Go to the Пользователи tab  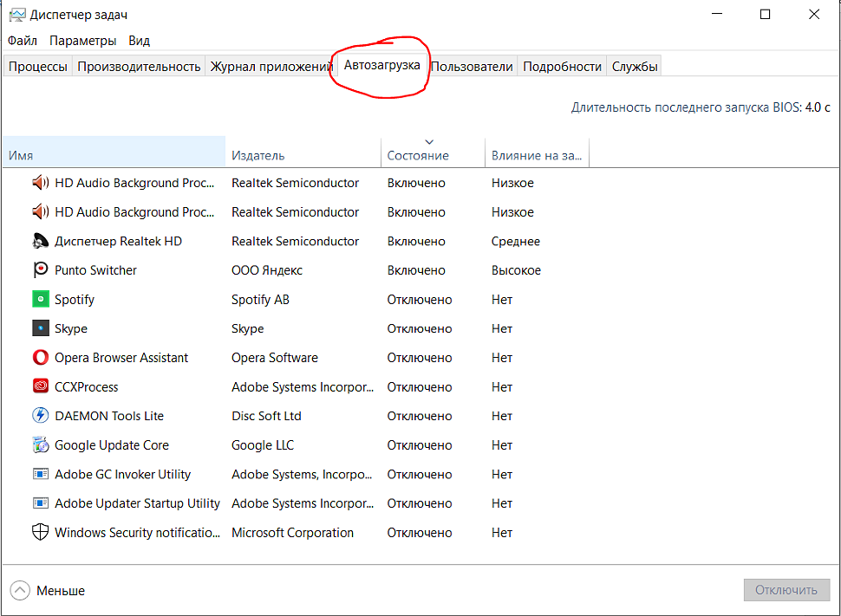coord(472,67)
